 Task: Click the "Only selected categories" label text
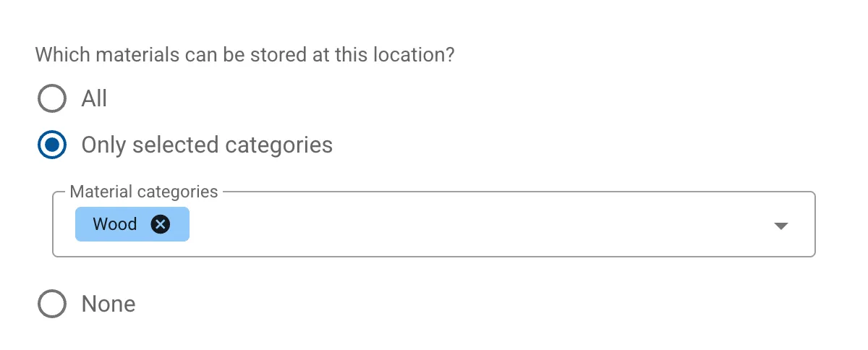click(207, 145)
